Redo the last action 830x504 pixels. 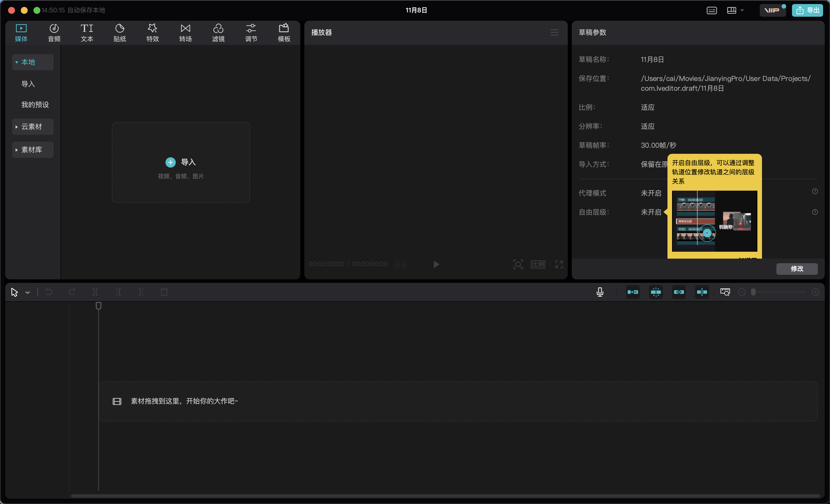[72, 292]
